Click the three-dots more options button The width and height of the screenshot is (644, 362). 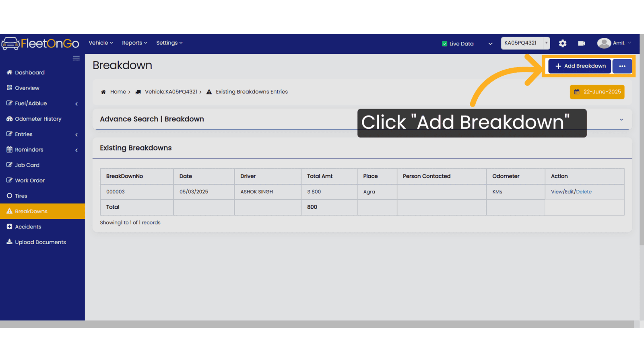click(x=622, y=66)
